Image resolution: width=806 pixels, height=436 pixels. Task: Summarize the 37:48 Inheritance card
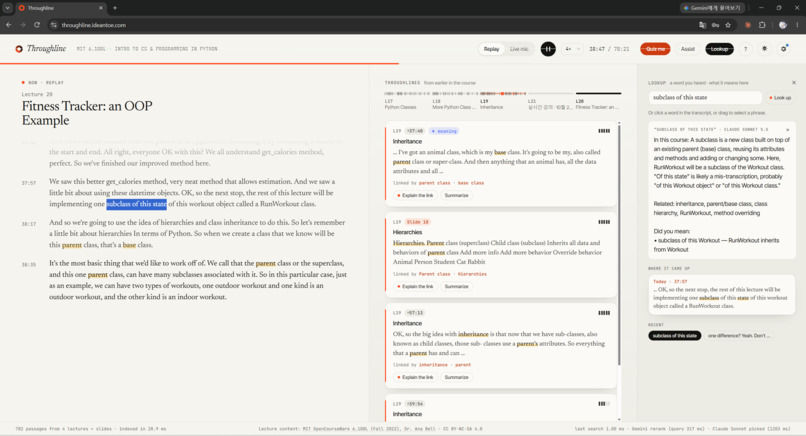pos(456,195)
